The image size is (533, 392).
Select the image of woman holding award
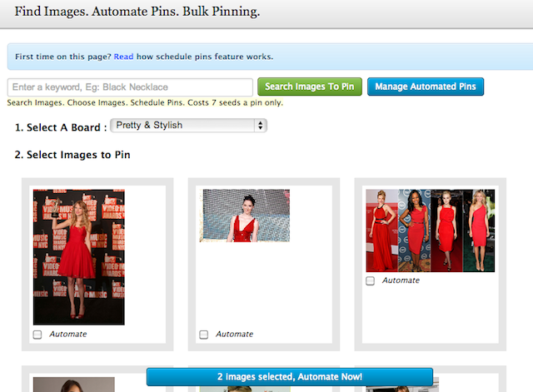coord(78,256)
